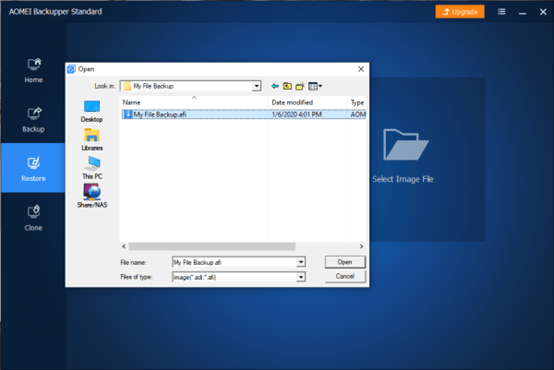Click the Files of type combo box

pyautogui.click(x=239, y=277)
